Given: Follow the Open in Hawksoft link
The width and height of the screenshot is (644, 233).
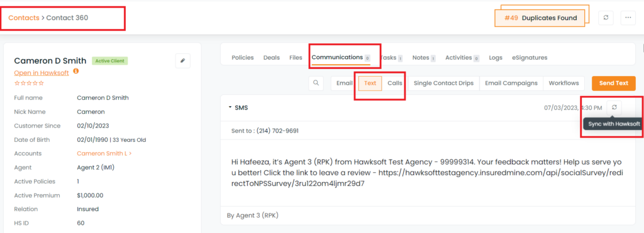Looking at the screenshot, I should 41,73.
